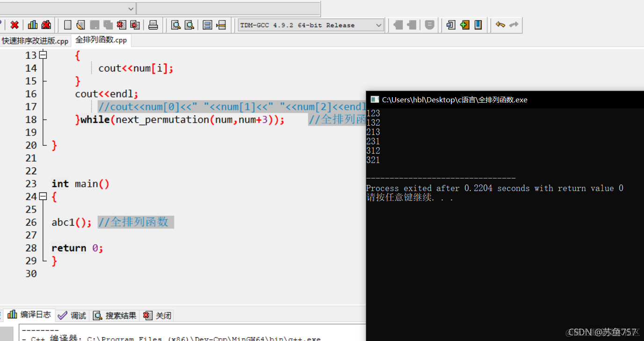Click the first grayed project toolbar icon
Image resolution: width=644 pixels, height=341 pixels.
[x=398, y=25]
